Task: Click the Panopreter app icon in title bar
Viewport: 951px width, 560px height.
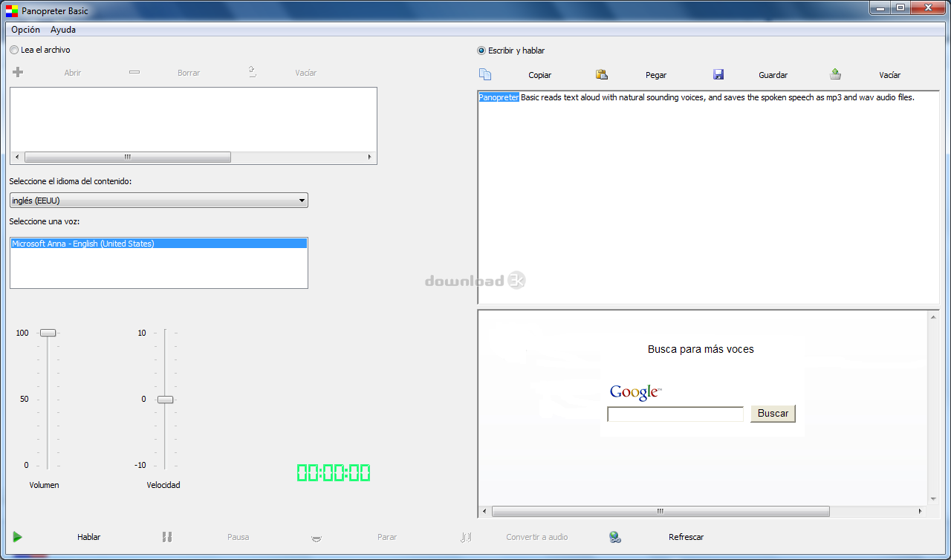Action: 12,11
